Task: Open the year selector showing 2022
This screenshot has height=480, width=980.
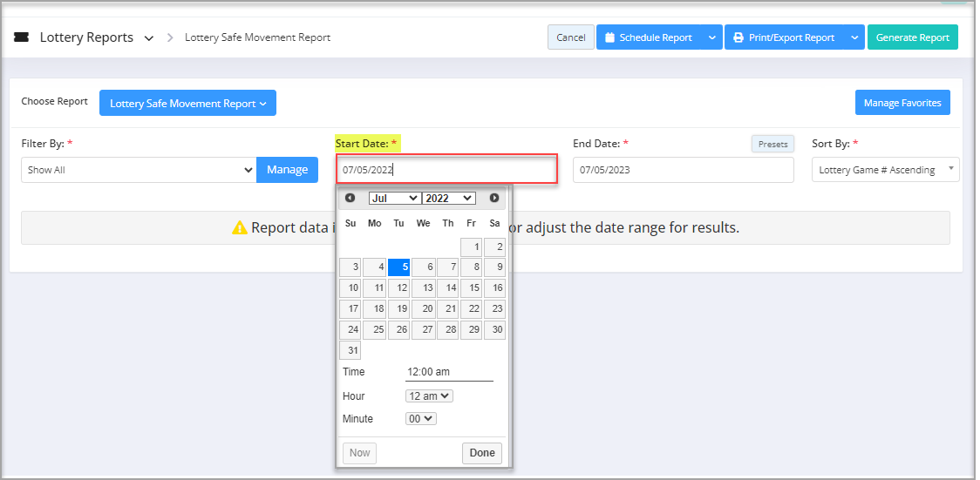Action: 448,198
